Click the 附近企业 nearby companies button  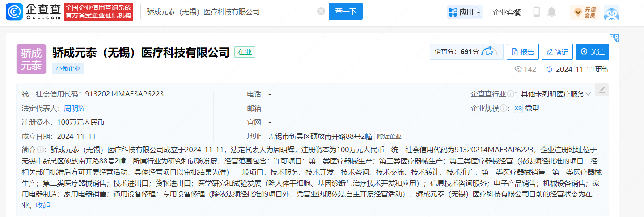click(389, 136)
